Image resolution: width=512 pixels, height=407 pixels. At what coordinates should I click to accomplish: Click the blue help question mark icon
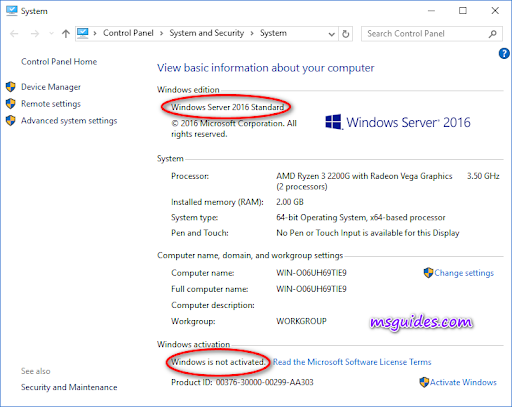click(x=504, y=53)
